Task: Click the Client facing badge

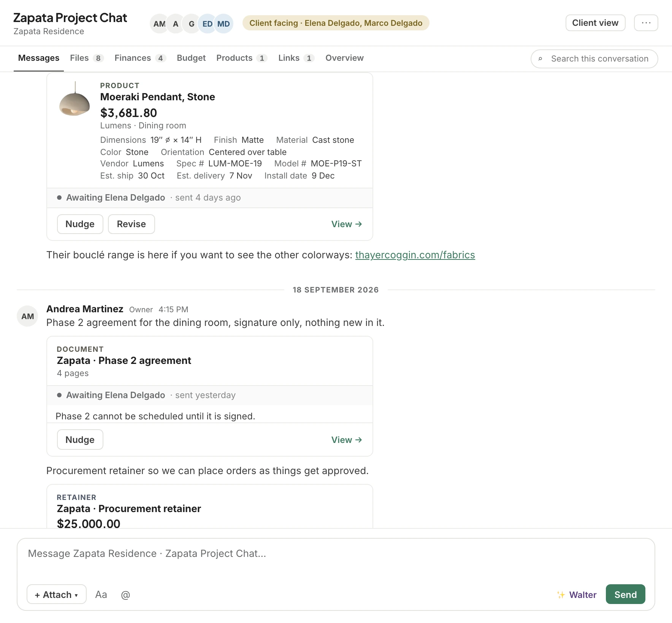Action: (x=336, y=23)
